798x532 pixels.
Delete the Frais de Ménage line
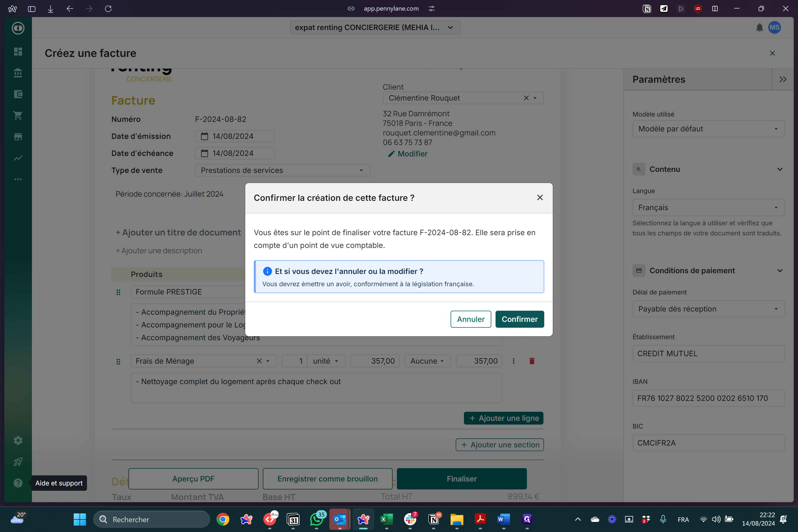point(532,361)
